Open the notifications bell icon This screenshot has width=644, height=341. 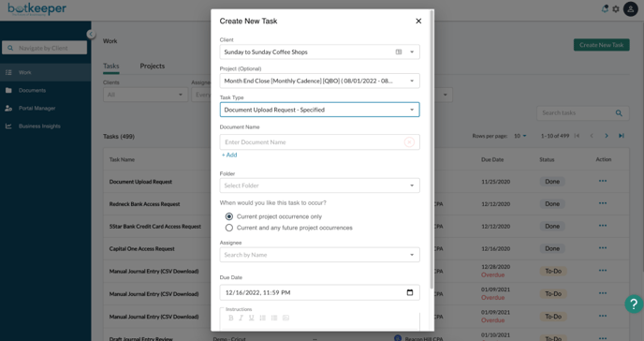point(605,8)
